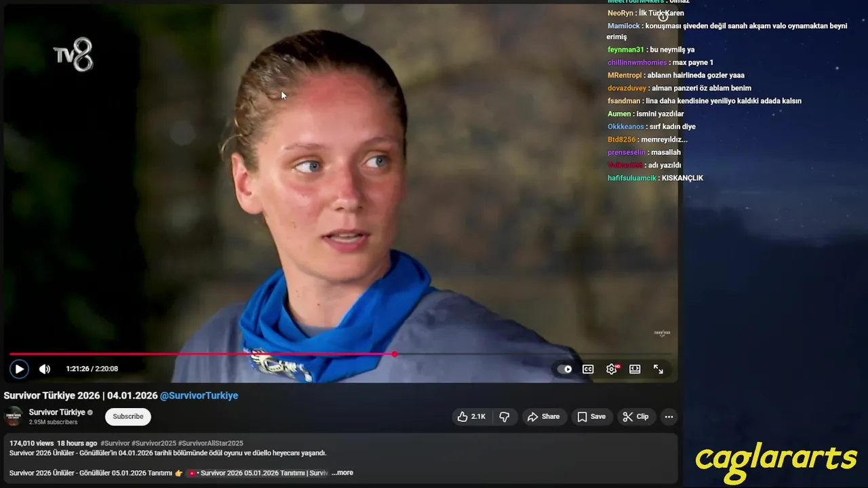
Task: Select chat user chillinnwmhomies
Action: [637, 62]
